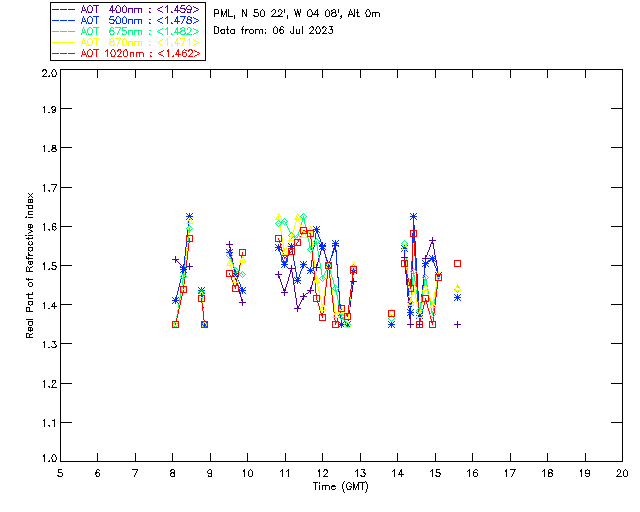Click the 1.5 y-axis tick label
Viewport: 640px width, 512px height.
pyautogui.click(x=49, y=266)
